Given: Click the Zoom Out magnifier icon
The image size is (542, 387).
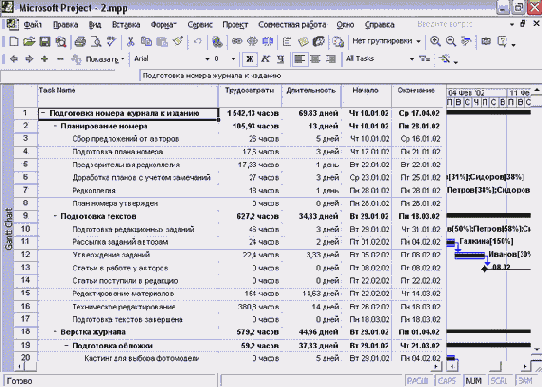Looking at the screenshot, I should click(x=450, y=41).
